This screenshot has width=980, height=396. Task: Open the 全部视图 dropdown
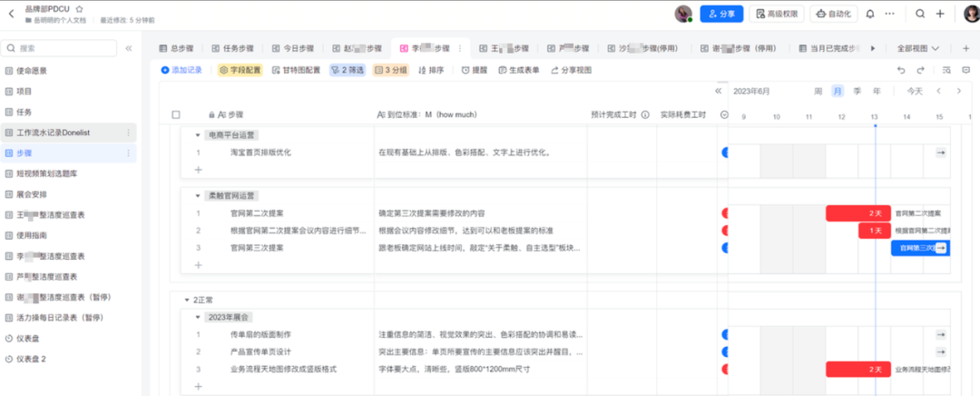(918, 48)
